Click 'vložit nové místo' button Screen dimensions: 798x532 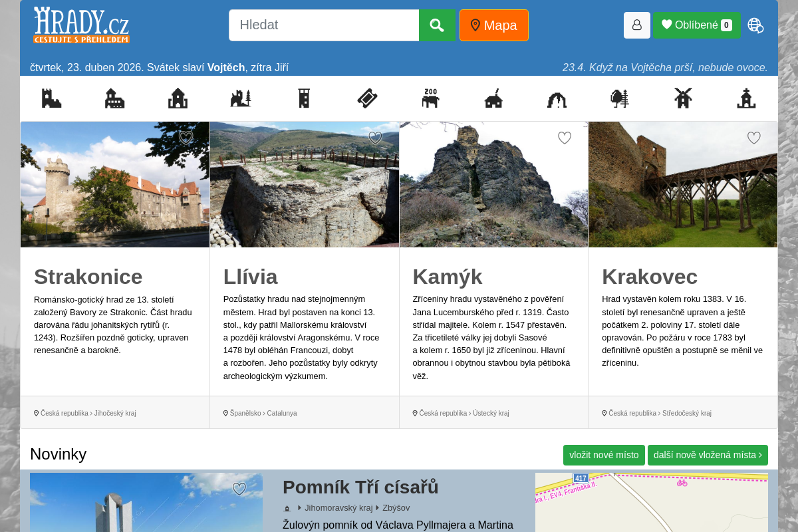click(604, 455)
